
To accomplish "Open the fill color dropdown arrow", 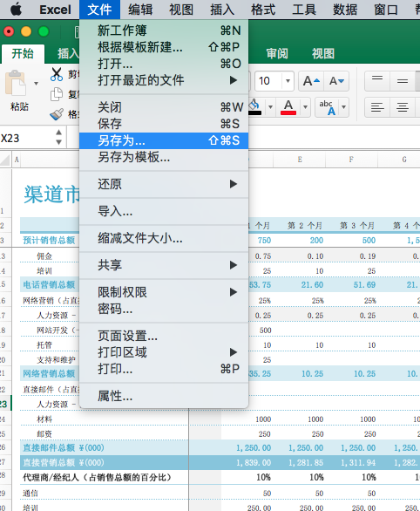I will tap(270, 107).
